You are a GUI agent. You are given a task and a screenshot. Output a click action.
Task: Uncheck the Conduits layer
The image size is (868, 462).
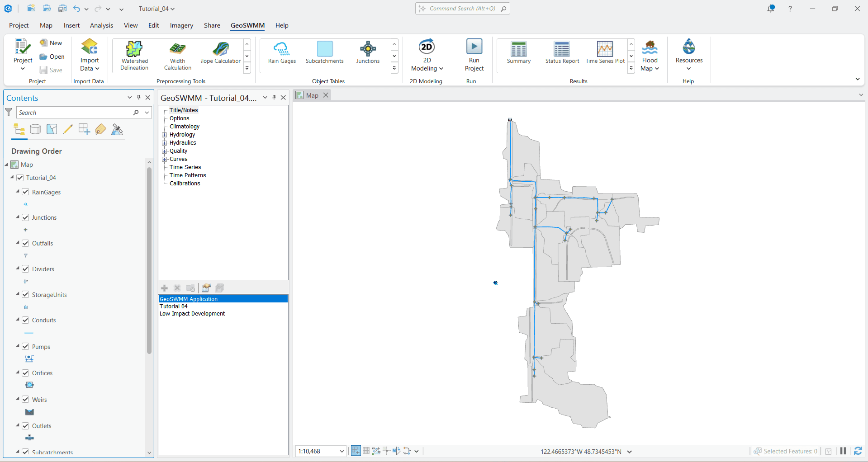coord(26,320)
